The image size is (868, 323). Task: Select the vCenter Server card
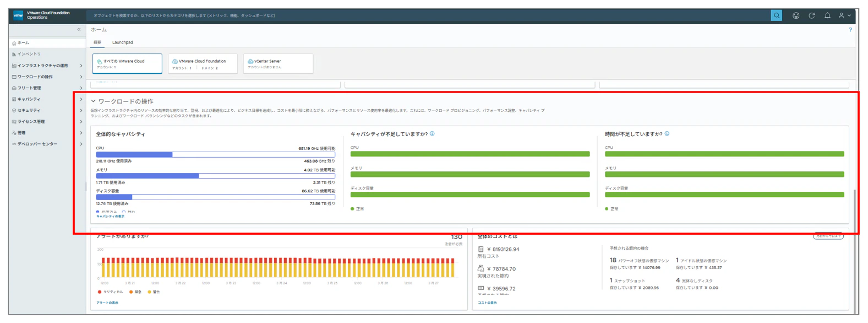(x=278, y=63)
